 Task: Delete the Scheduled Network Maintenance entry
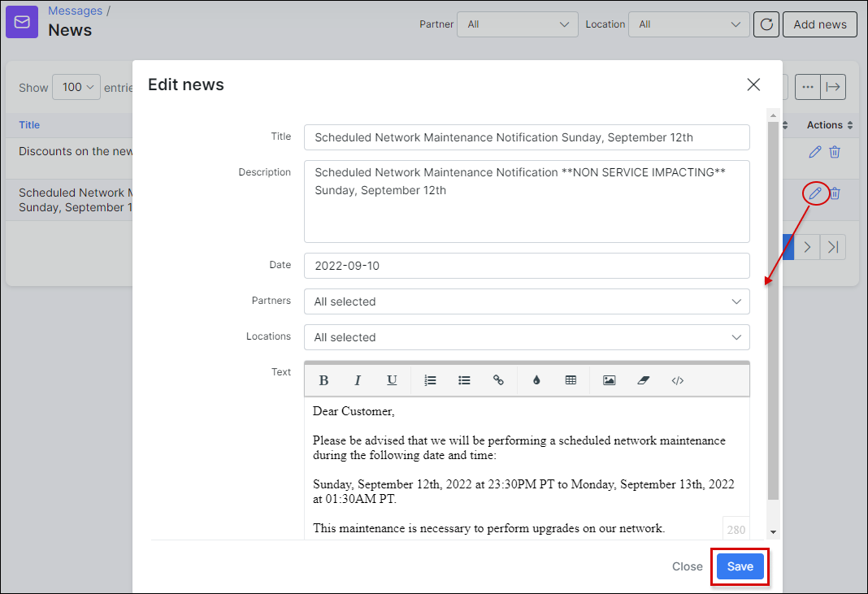(835, 193)
